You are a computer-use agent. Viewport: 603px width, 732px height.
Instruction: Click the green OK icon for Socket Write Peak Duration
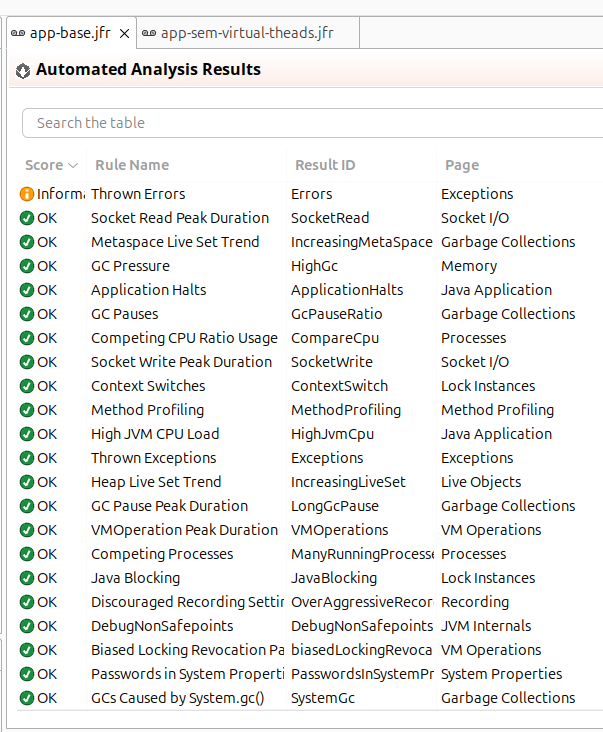27,362
